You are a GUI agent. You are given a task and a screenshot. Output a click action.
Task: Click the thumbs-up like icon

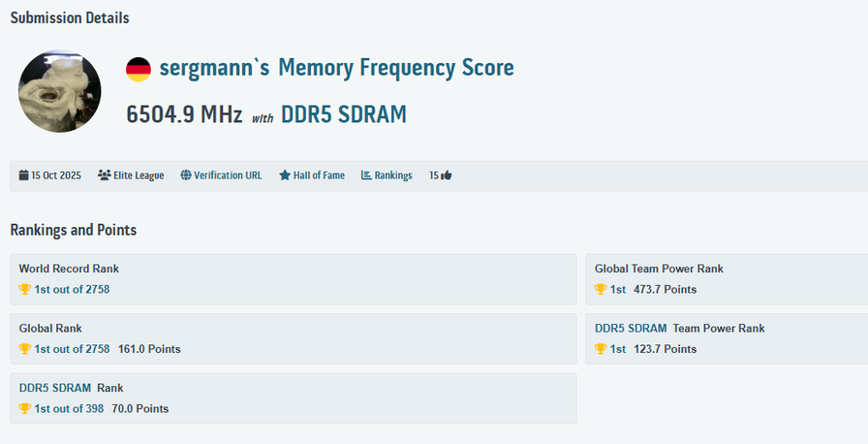[x=447, y=175]
